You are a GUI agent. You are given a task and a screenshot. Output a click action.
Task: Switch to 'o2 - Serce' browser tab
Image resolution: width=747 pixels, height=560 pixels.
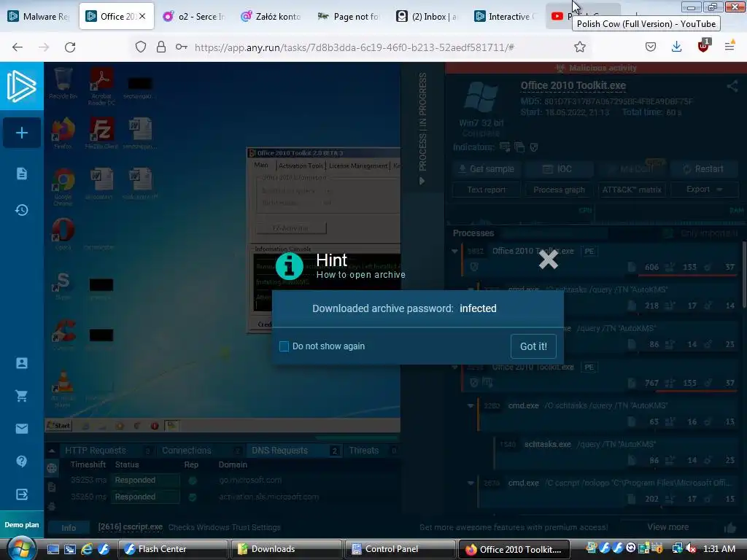tap(193, 17)
